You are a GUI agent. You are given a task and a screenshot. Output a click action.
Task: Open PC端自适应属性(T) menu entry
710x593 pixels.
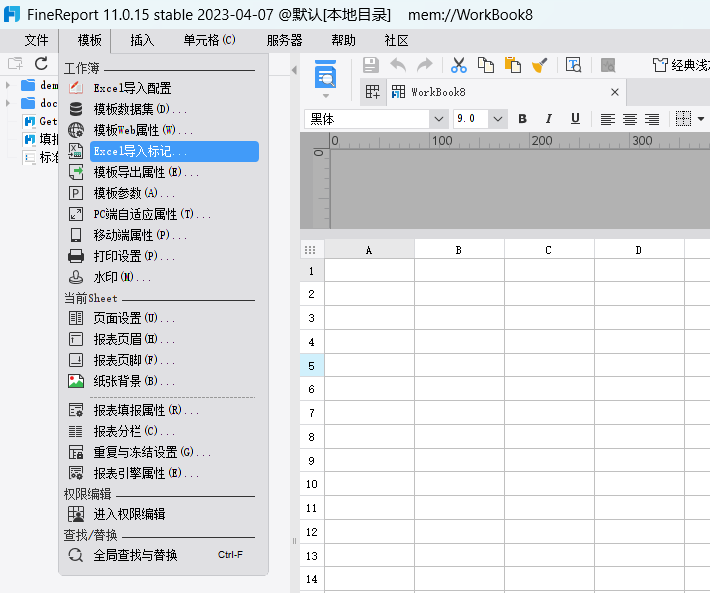click(x=163, y=214)
